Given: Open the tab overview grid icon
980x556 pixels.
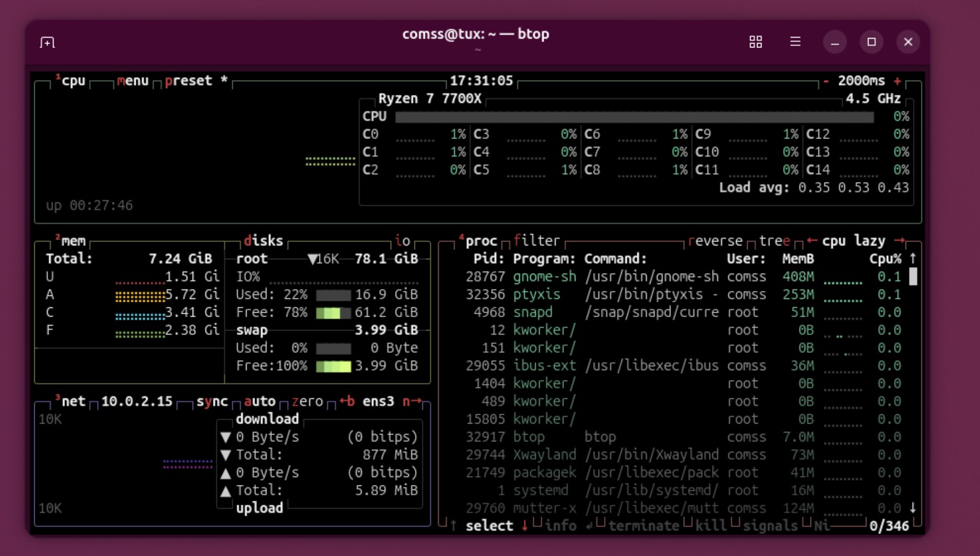Looking at the screenshot, I should (x=756, y=41).
